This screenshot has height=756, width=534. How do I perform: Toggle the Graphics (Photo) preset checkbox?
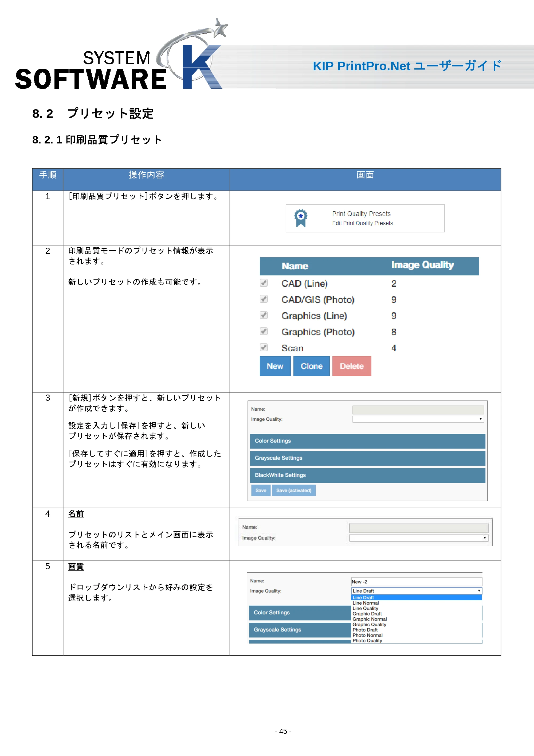click(264, 331)
